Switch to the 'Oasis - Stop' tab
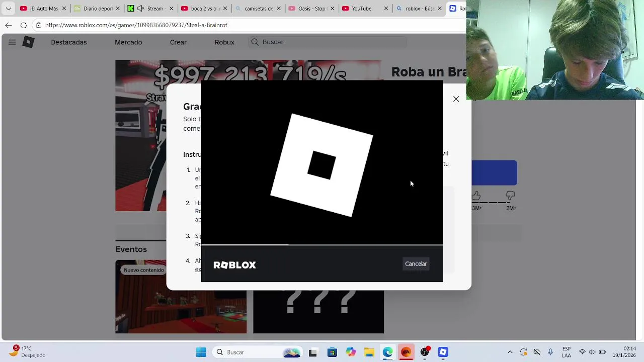The width and height of the screenshot is (644, 362). tap(312, 9)
